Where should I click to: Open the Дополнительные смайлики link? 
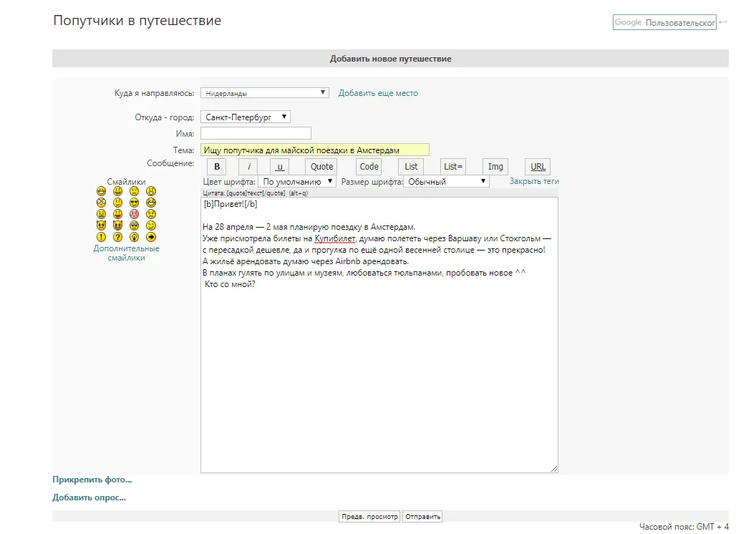(126, 253)
